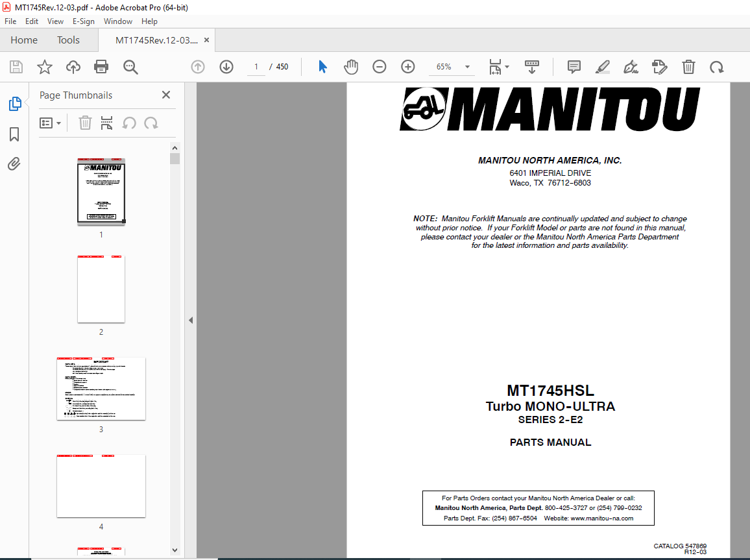This screenshot has height=560, width=750.
Task: Open the Attachments paperclip panel
Action: pos(14,164)
